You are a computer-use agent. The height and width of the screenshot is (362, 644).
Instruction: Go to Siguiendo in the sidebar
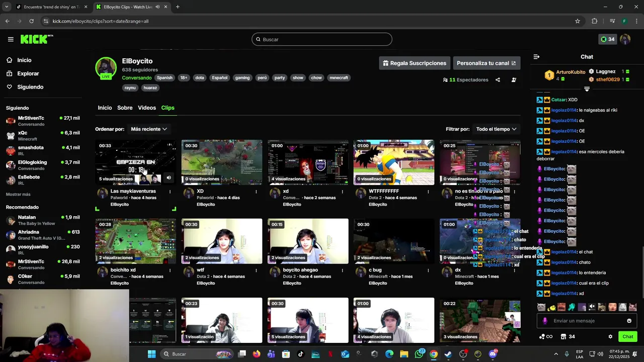tap(30, 87)
